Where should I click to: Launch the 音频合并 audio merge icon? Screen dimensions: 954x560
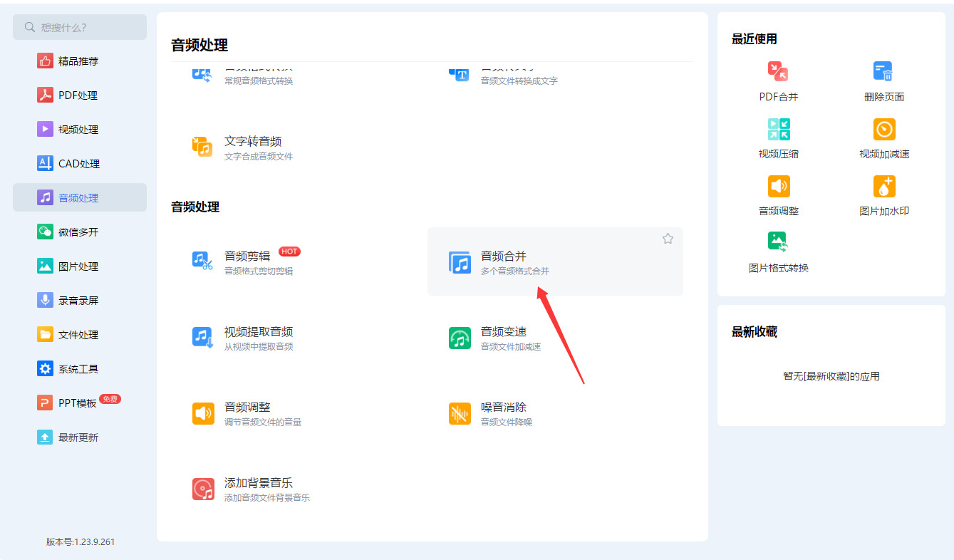pos(460,262)
